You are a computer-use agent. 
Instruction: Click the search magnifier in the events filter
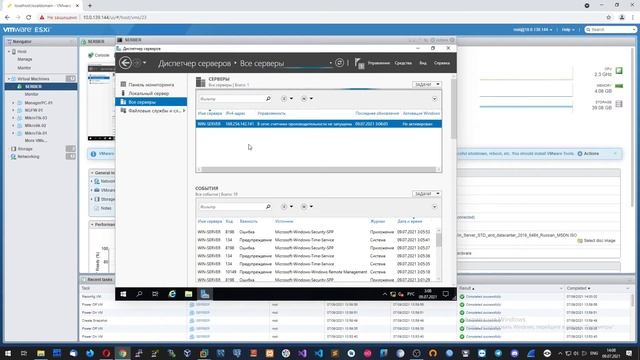(x=268, y=207)
